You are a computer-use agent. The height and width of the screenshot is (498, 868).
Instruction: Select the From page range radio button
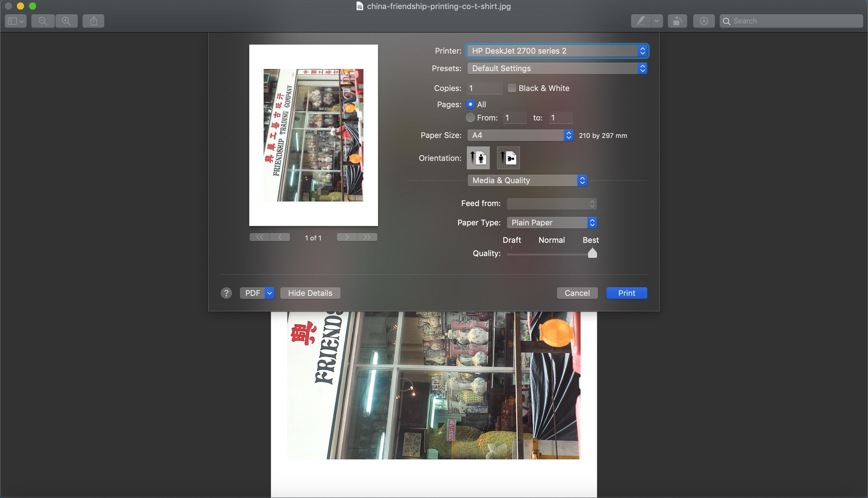470,117
